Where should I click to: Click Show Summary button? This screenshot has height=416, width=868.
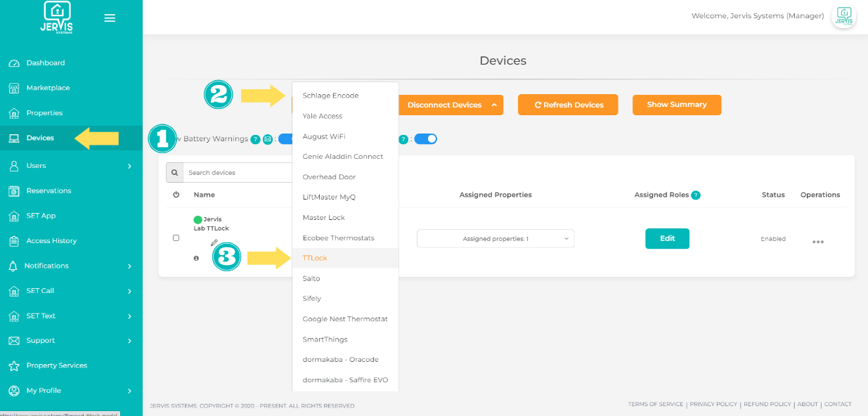[x=677, y=105]
